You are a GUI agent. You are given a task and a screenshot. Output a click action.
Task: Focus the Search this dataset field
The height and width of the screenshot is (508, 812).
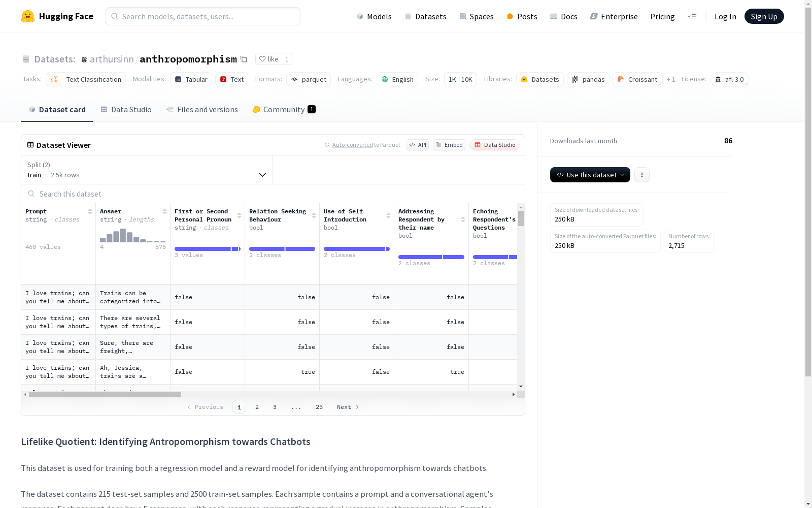[273, 194]
